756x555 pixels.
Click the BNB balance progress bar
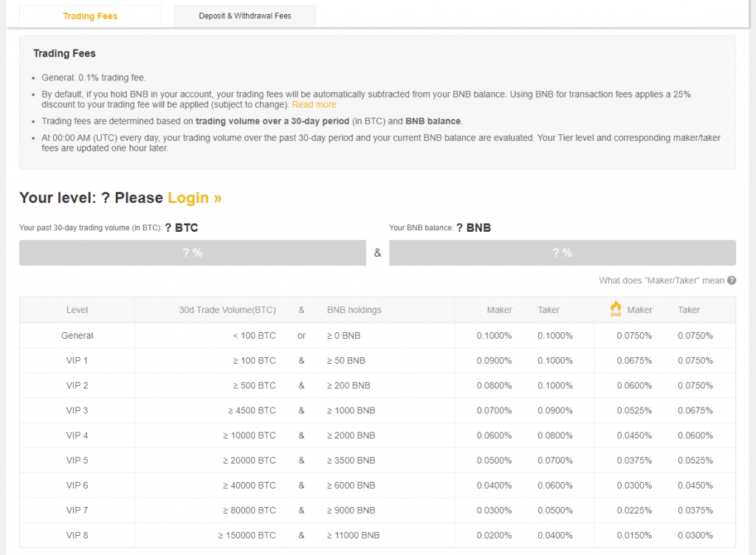(x=562, y=252)
